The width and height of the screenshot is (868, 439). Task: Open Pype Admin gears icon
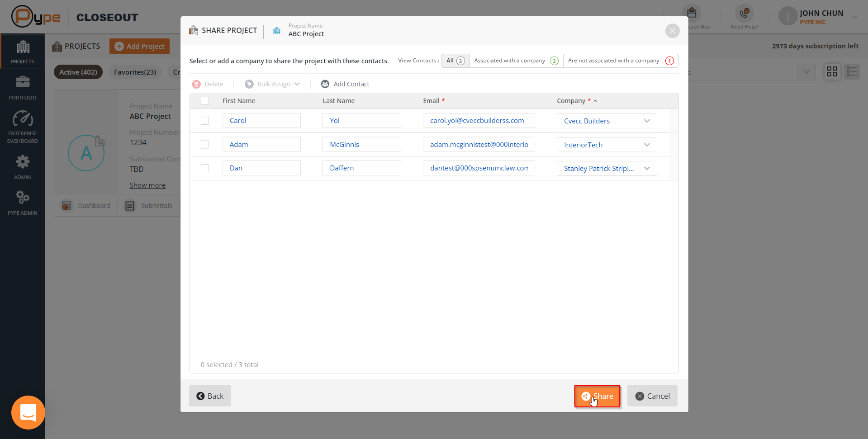click(x=23, y=197)
